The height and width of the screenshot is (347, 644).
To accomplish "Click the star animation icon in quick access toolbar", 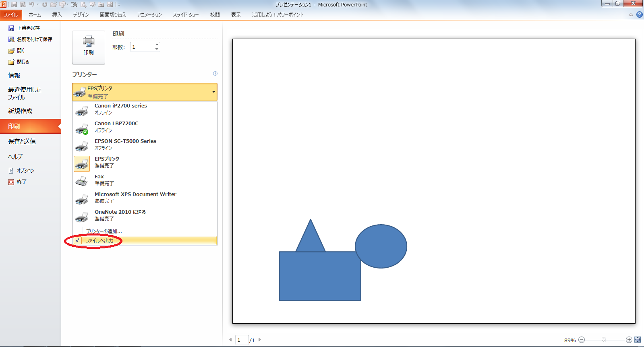I will 75,4.
